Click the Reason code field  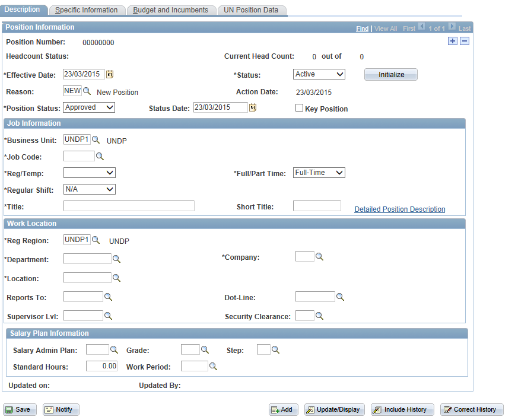pyautogui.click(x=72, y=91)
